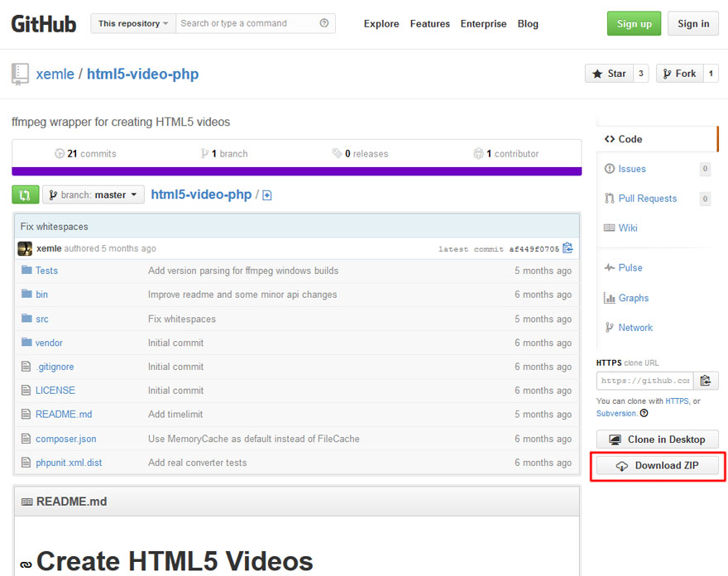The height and width of the screenshot is (576, 728).
Task: Copy the latest commit SHA clipboard icon
Action: [x=568, y=248]
